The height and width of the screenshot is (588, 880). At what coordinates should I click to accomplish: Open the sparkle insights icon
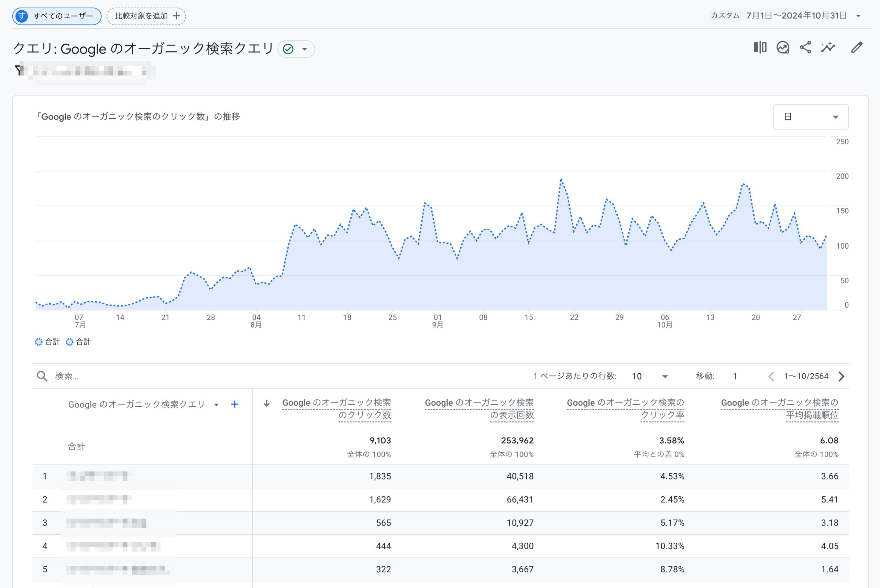point(828,48)
